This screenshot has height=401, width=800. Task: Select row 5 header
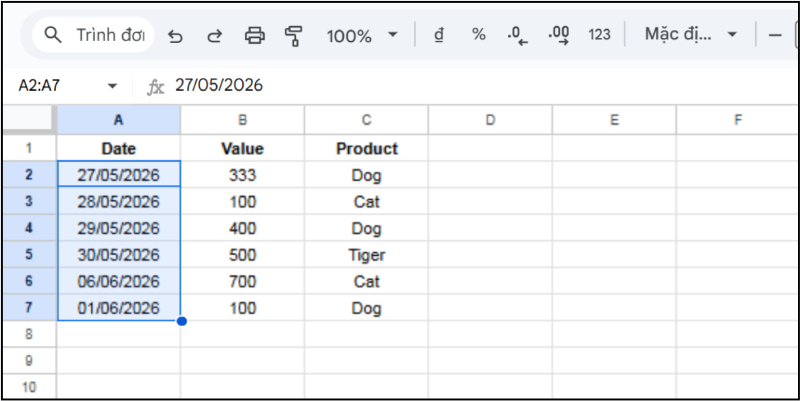pyautogui.click(x=29, y=255)
